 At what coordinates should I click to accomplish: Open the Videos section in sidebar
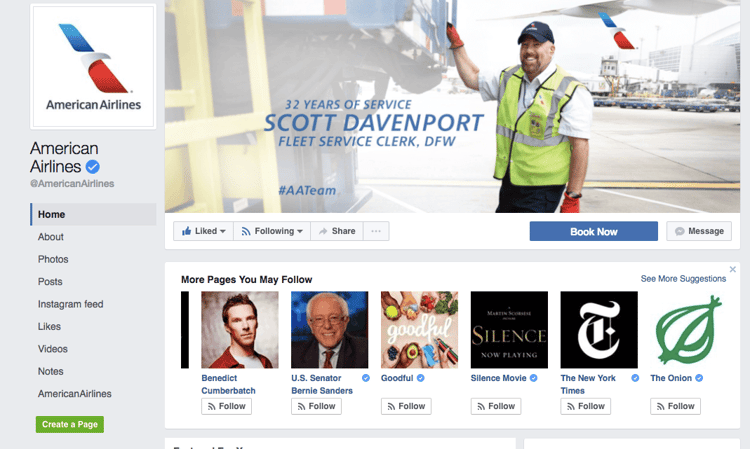pos(53,349)
